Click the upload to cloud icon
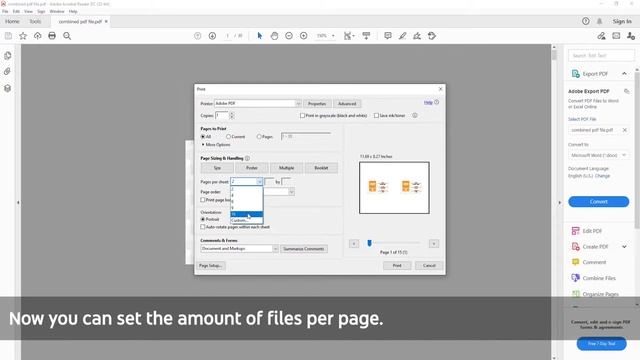This screenshot has height=360, width=640. (x=38, y=36)
